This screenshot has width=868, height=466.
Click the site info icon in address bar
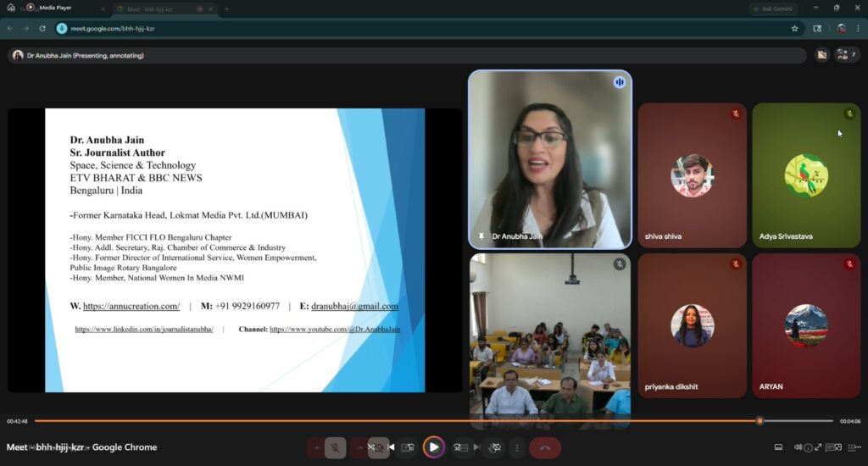pos(62,28)
